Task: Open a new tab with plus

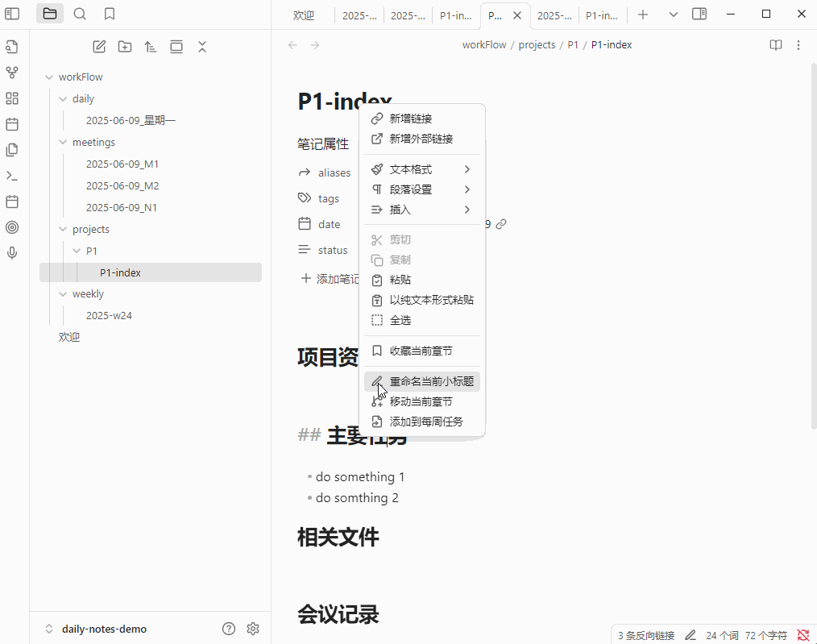Action: (643, 15)
